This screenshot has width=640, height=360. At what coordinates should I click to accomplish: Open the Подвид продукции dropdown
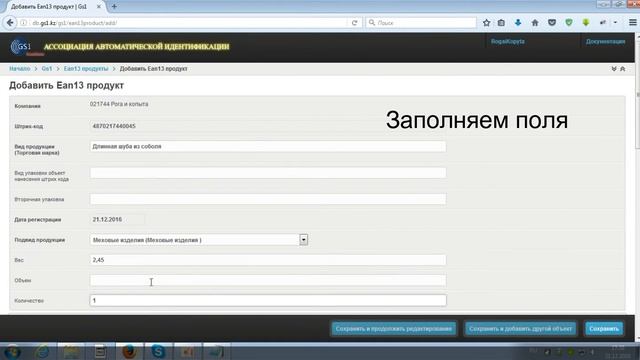coord(199,240)
